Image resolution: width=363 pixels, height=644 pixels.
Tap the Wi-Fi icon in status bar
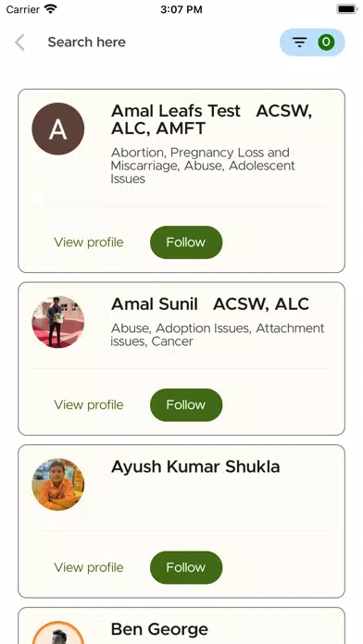(x=51, y=9)
